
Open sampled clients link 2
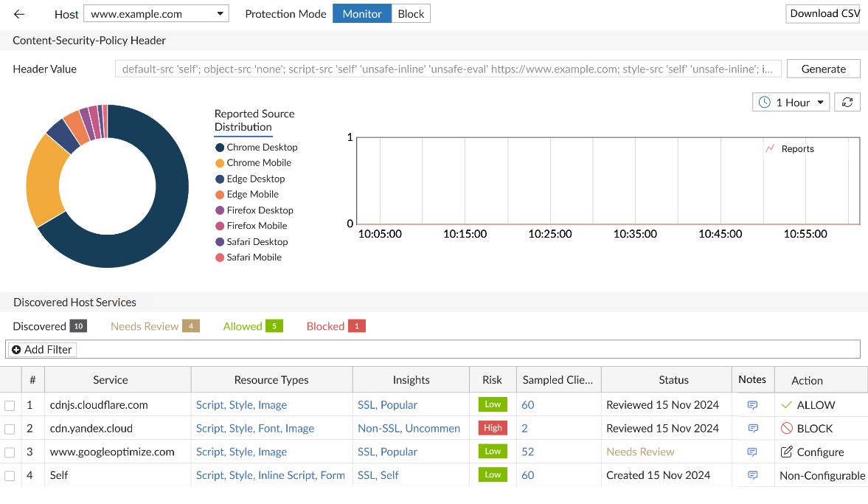(525, 428)
